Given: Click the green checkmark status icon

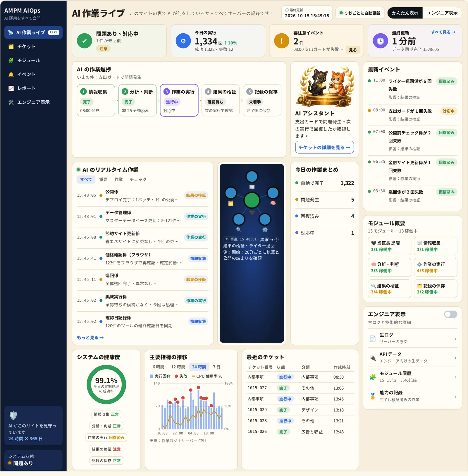Looking at the screenshot, I should click(x=85, y=41).
